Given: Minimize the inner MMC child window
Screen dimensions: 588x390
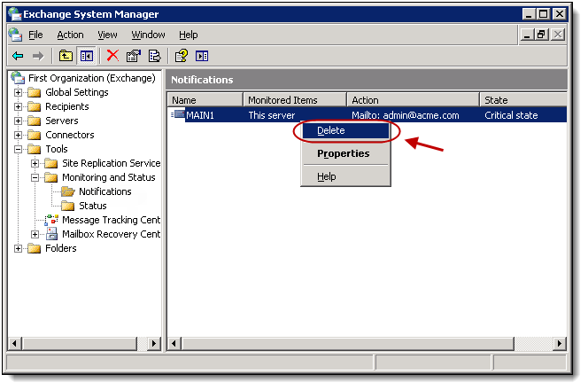Looking at the screenshot, I should pos(527,35).
